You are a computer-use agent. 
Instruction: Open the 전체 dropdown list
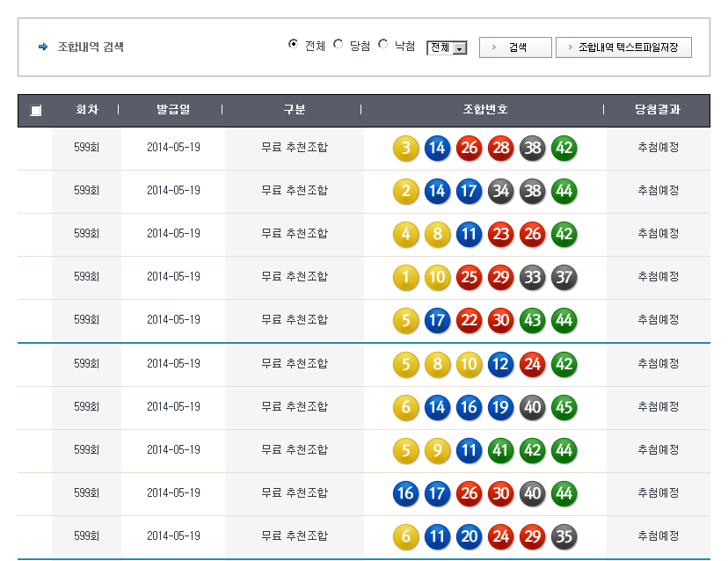pos(447,47)
